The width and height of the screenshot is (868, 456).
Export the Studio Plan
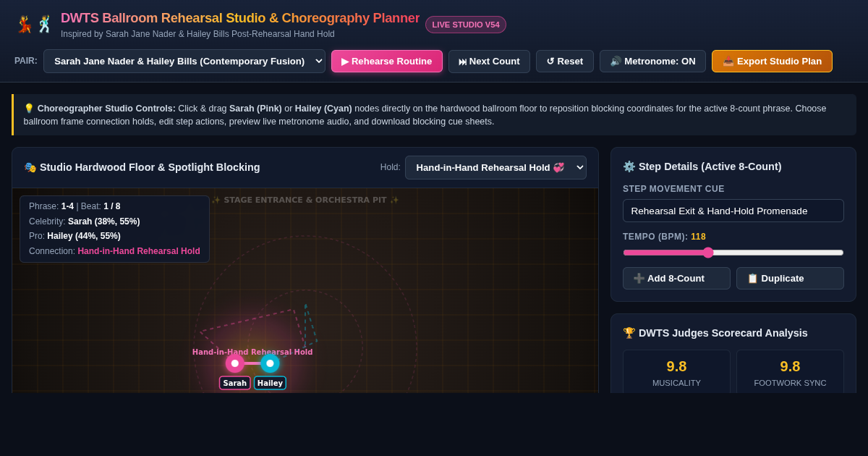pos(772,61)
